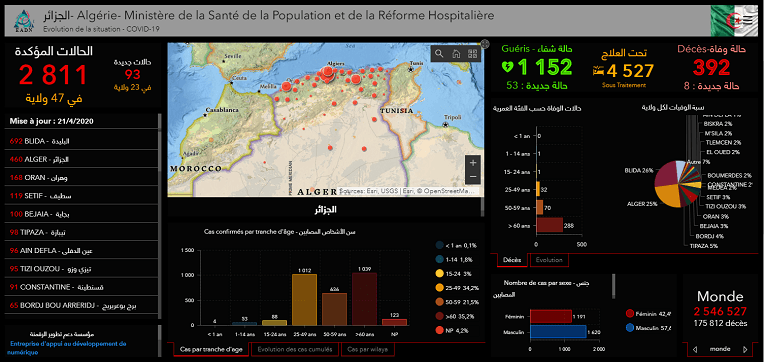Image resolution: width=764 pixels, height=362 pixels.
Task: Switch to the Décès tab
Action: click(512, 260)
